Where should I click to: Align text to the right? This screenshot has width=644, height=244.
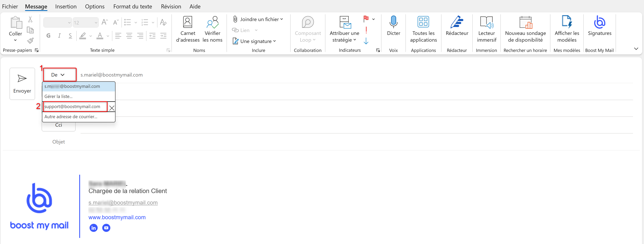140,36
